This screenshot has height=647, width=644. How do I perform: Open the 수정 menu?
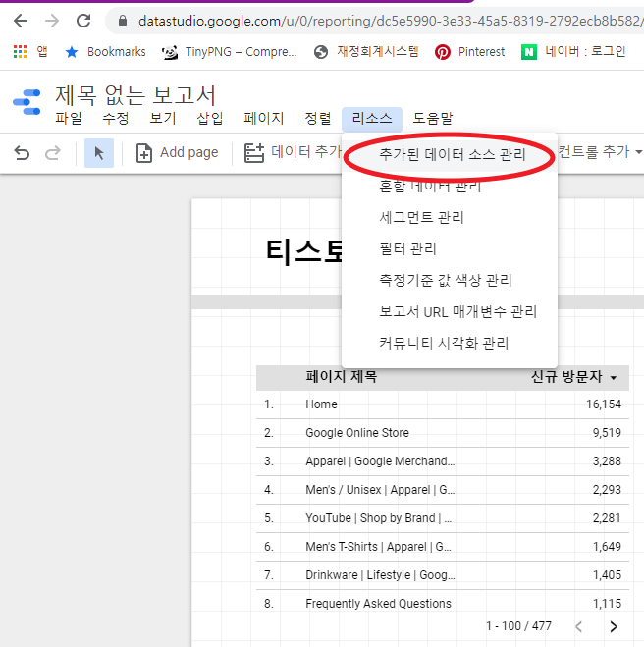(116, 119)
